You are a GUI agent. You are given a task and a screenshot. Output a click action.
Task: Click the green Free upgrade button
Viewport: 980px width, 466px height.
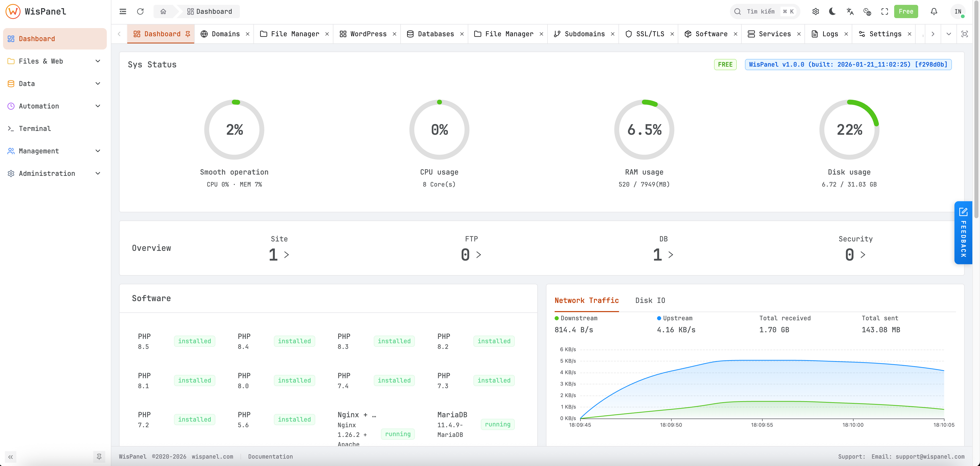click(x=906, y=11)
